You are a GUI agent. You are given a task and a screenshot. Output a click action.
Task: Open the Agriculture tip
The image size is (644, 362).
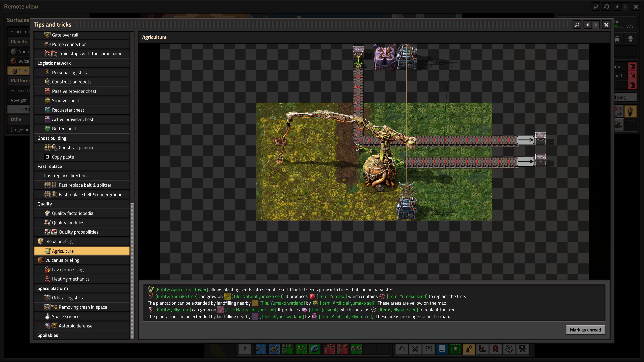click(x=82, y=251)
